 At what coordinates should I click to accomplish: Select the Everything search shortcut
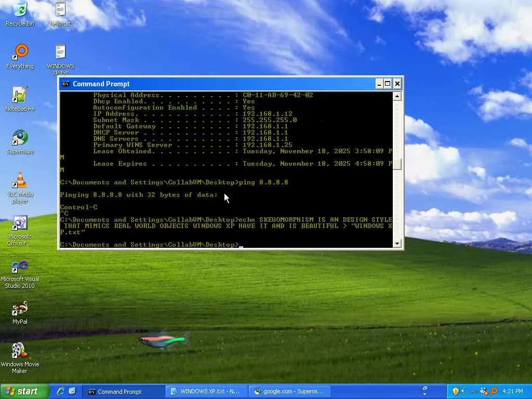pos(20,56)
